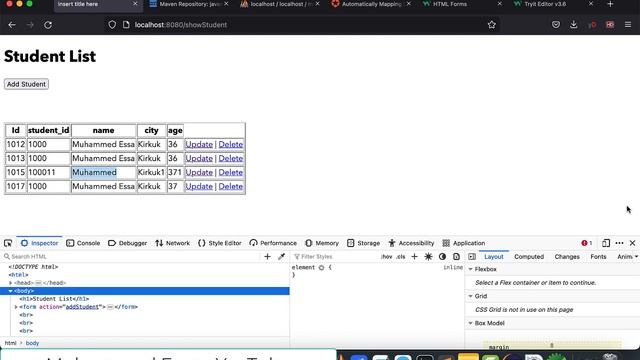The width and height of the screenshot is (640, 360).
Task: Click the Kirkuk1 city cell
Action: (x=151, y=172)
